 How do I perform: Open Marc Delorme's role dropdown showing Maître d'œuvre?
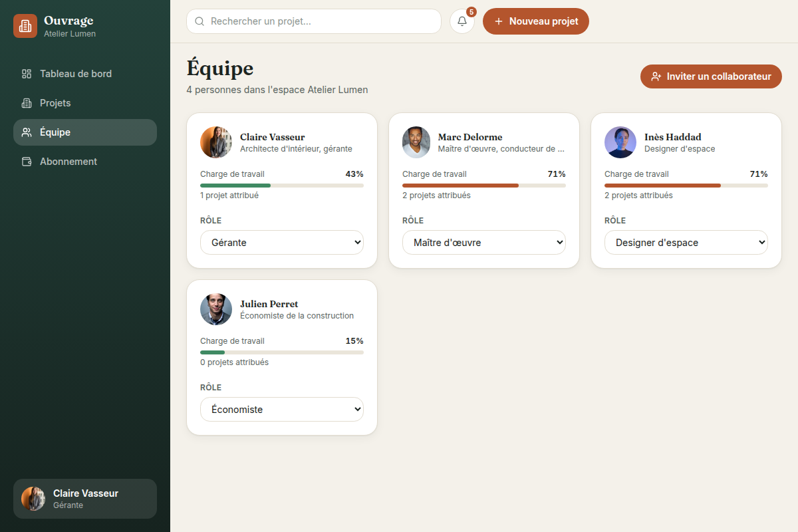coord(484,243)
